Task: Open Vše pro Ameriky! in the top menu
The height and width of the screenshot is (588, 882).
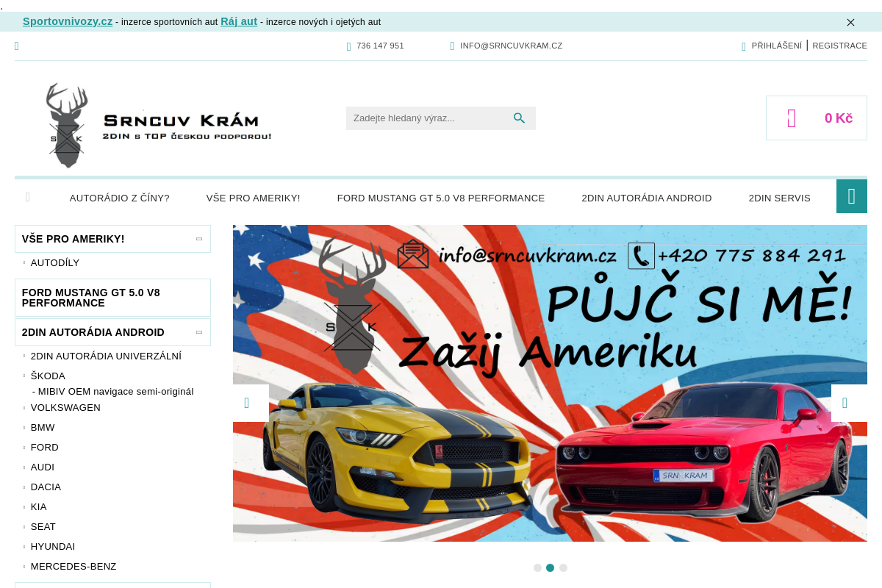Action: click(x=254, y=198)
